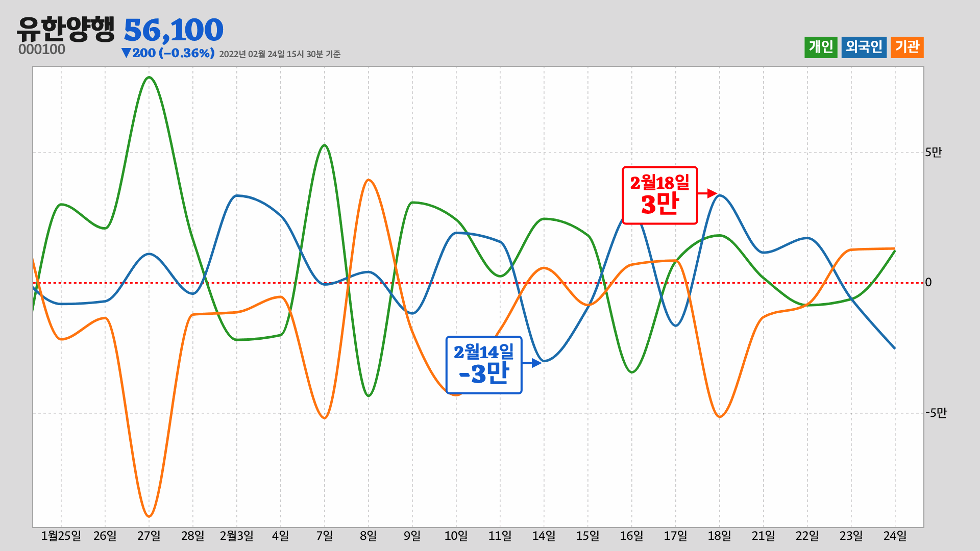Click the 9일 x-axis label
980x551 pixels.
tap(412, 536)
